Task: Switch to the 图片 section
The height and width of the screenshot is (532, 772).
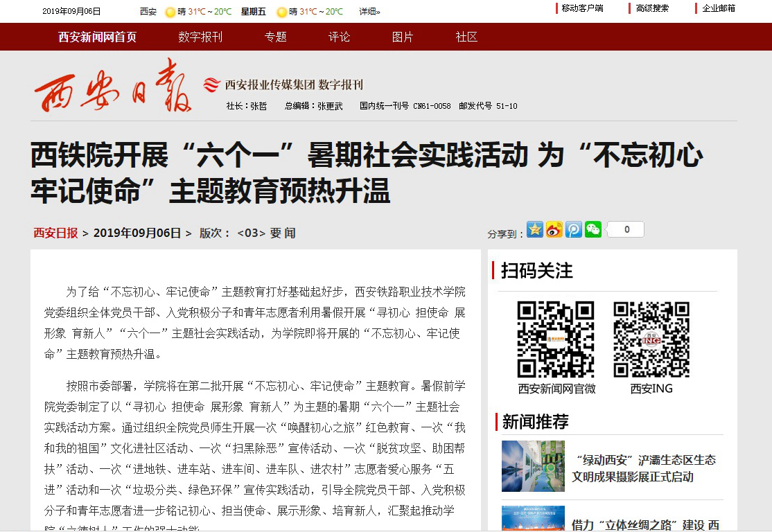Action: coord(403,37)
